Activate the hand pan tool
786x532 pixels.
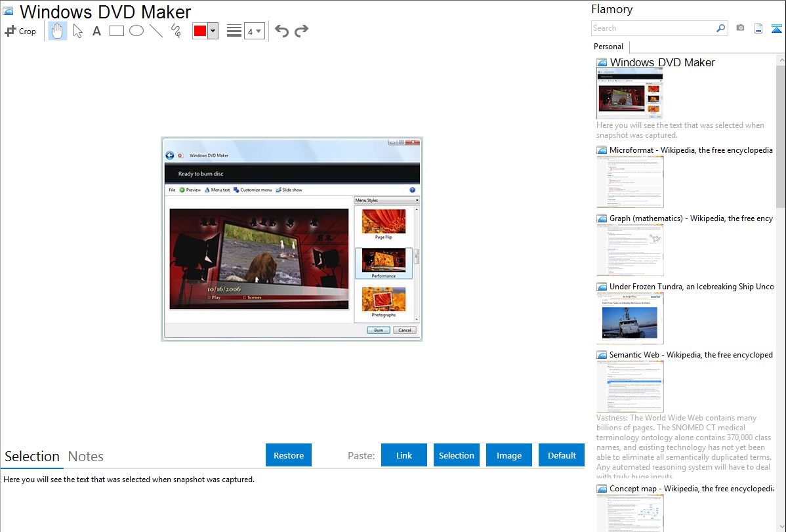tap(58, 31)
